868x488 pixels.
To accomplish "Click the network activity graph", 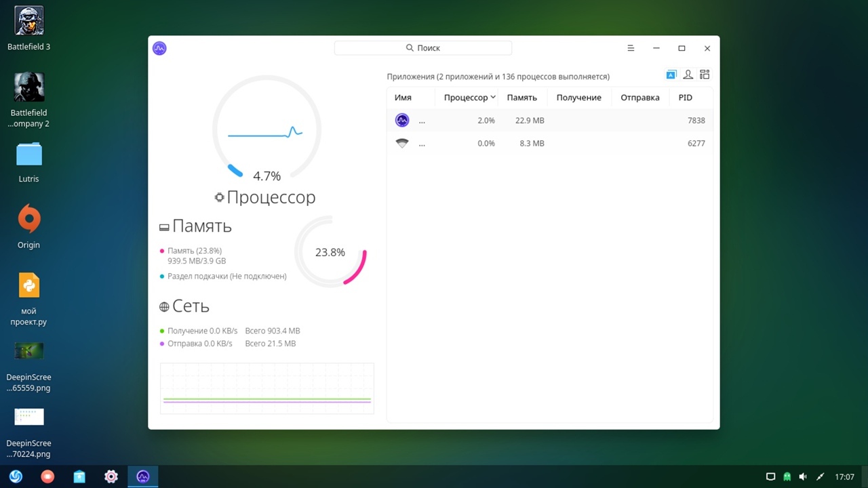I will coord(267,388).
